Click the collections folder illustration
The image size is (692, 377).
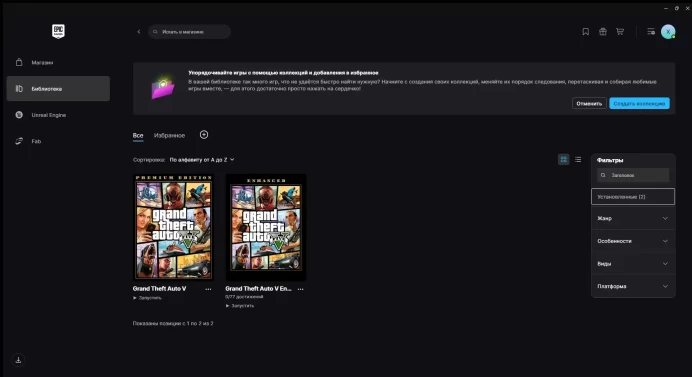coord(163,88)
